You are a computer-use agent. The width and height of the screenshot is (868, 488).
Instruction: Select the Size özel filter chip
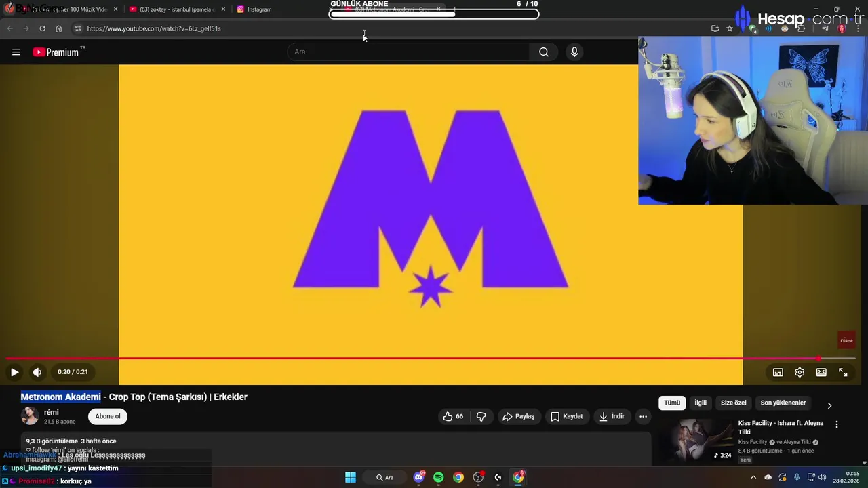tap(733, 403)
